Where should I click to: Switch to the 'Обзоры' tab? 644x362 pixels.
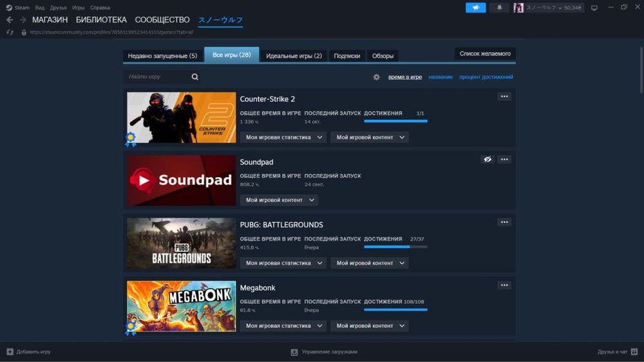(383, 56)
